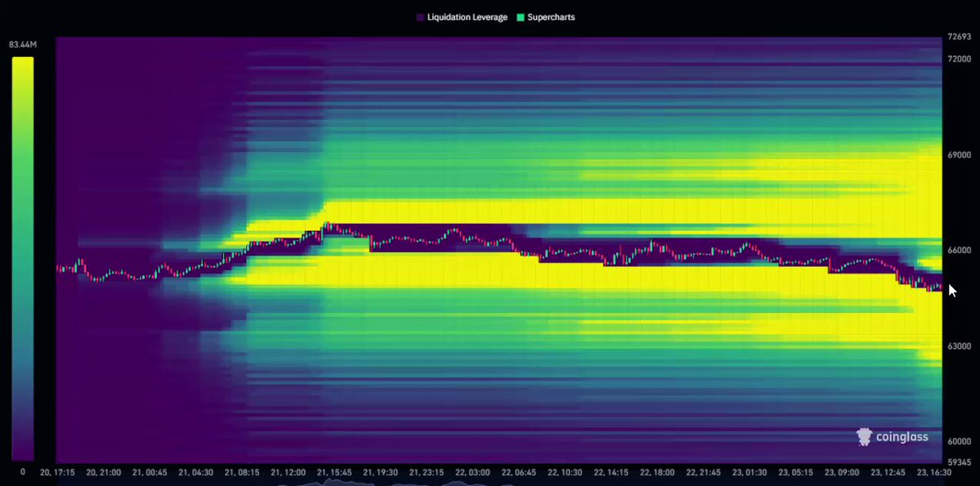This screenshot has width=980, height=486.
Task: Click the 0 minimum value under color scale
Action: (x=23, y=471)
